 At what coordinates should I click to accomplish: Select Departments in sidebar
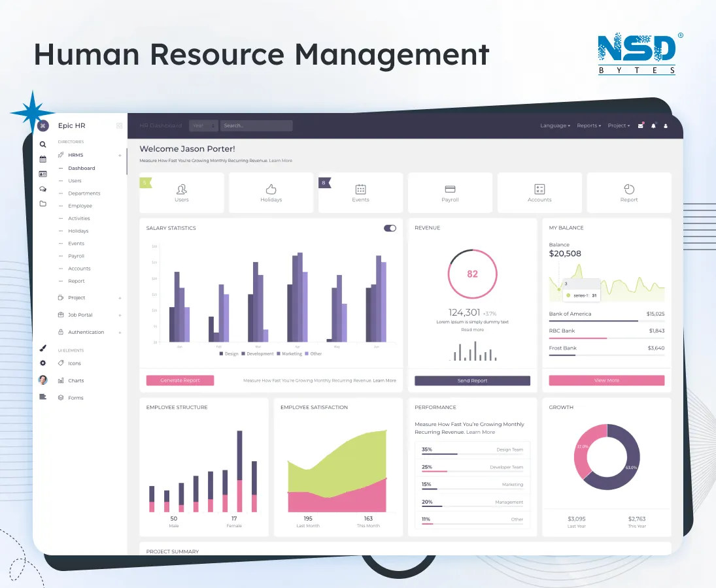(x=84, y=193)
